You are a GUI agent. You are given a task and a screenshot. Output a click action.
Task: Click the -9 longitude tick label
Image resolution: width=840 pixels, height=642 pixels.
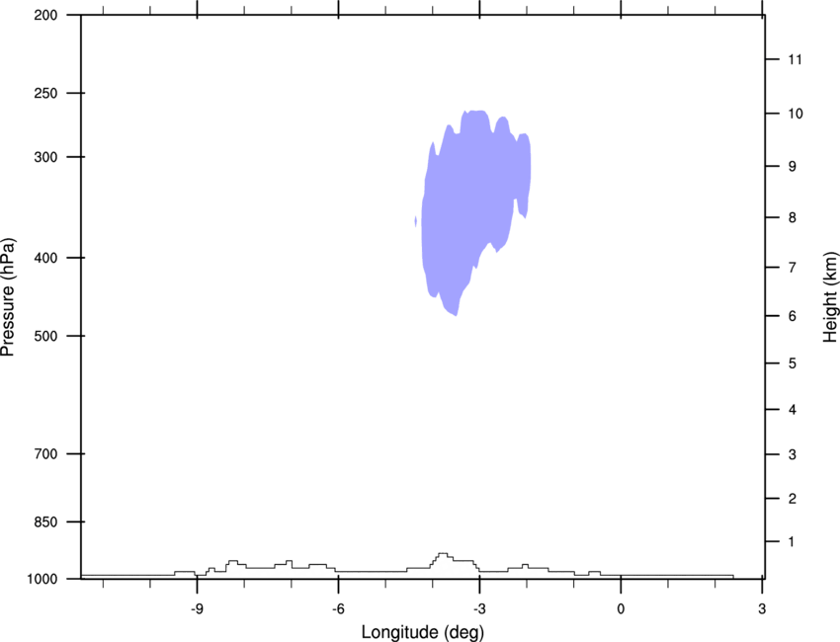[197, 608]
